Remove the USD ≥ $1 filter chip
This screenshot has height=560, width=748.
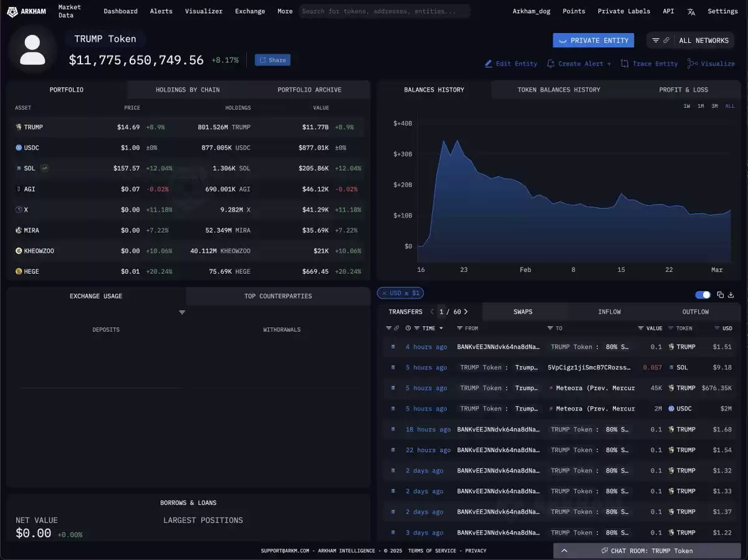pyautogui.click(x=384, y=293)
